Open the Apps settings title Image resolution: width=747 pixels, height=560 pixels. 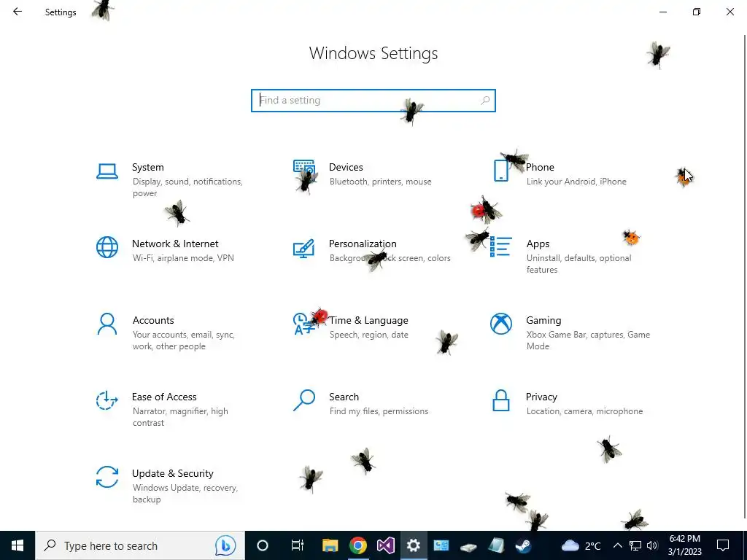[538, 244]
